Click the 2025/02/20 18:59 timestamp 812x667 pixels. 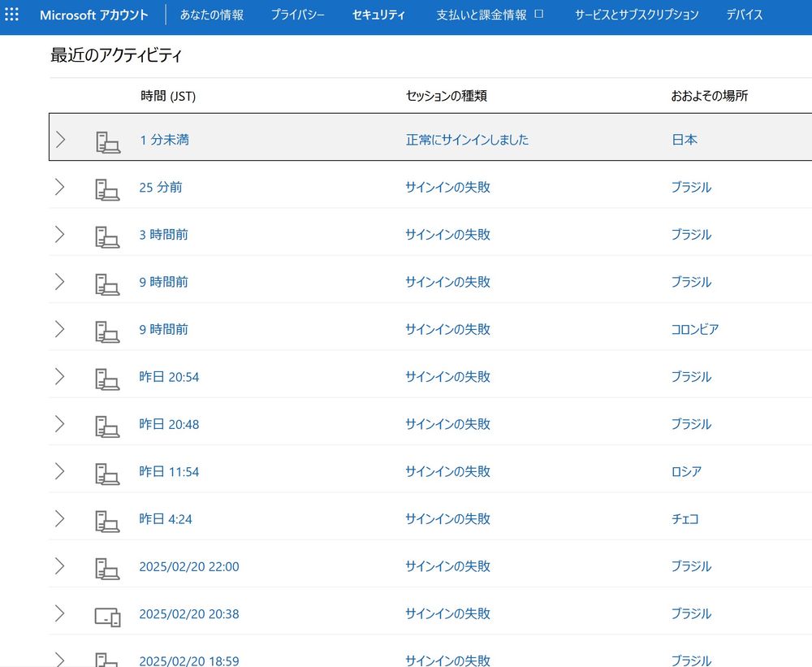[189, 661]
